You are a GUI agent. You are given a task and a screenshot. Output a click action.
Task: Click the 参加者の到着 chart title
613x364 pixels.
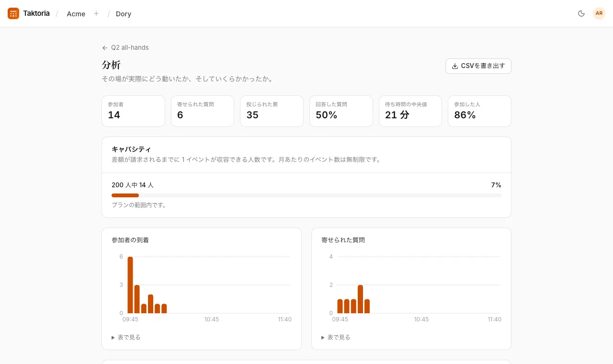pyautogui.click(x=130, y=240)
